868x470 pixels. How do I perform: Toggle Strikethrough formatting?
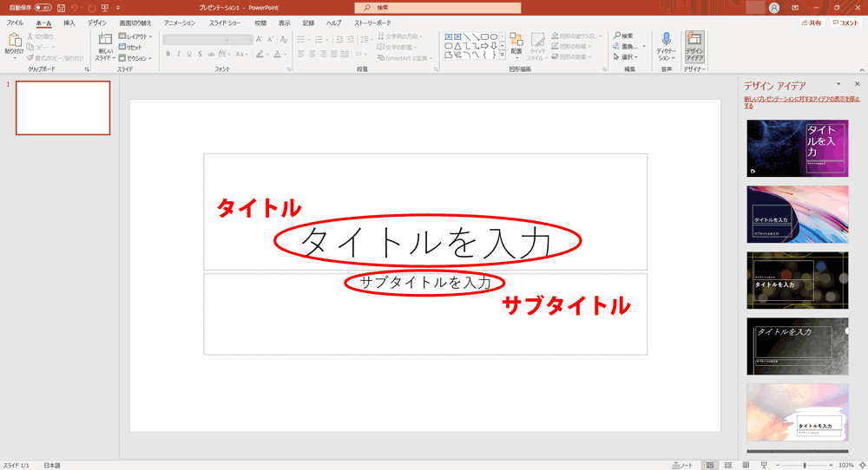pos(211,54)
